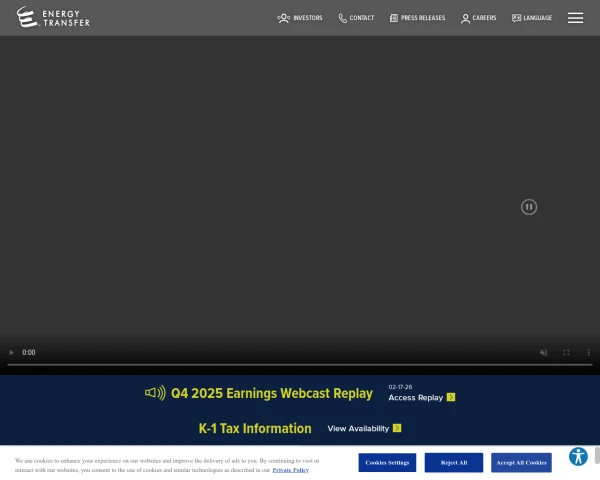Click the Access Replay link
The image size is (600, 480).
416,398
